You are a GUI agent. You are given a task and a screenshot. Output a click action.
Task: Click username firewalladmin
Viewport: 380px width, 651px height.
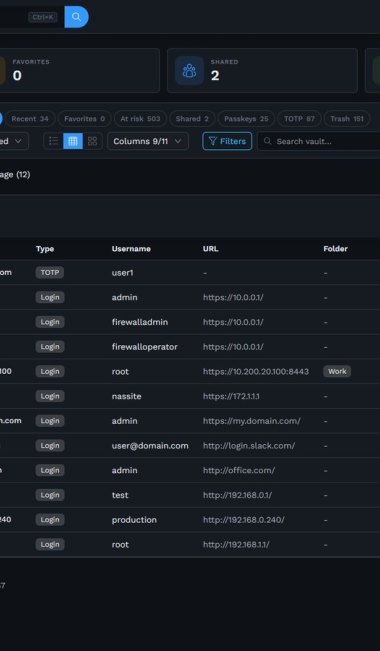point(140,322)
